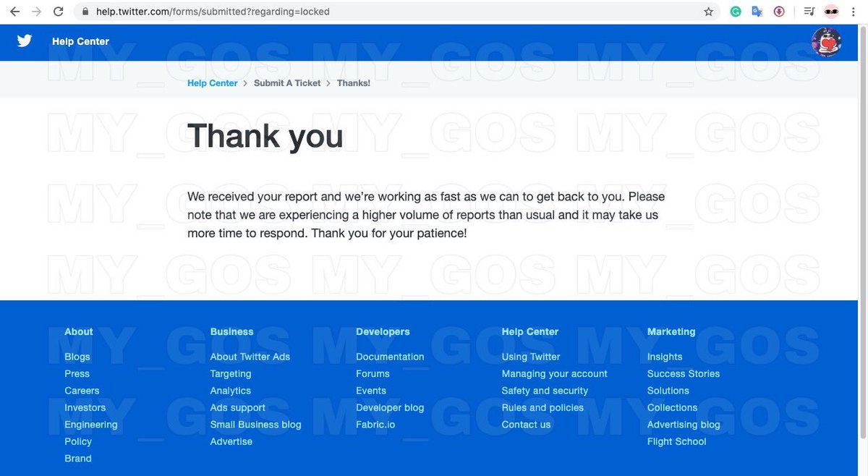Click the Business footer heading
868x476 pixels.
[x=231, y=332]
